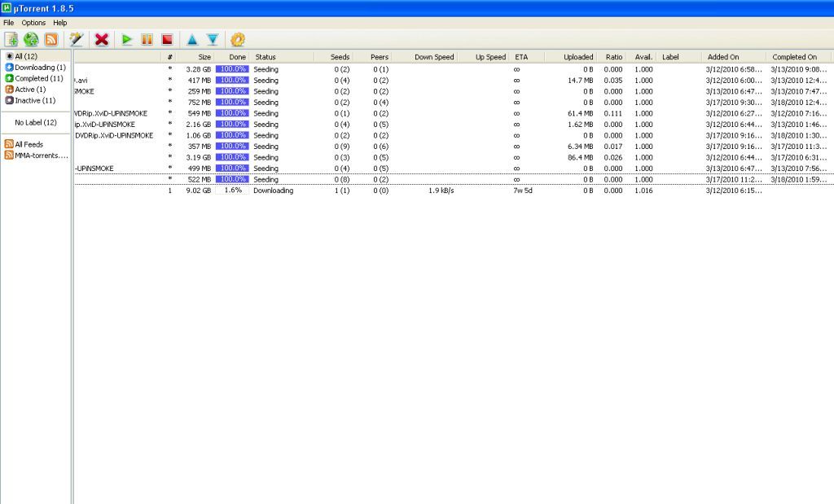The image size is (834, 504).
Task: Click the 1.6% progress of the downloading torrent
Action: point(232,191)
